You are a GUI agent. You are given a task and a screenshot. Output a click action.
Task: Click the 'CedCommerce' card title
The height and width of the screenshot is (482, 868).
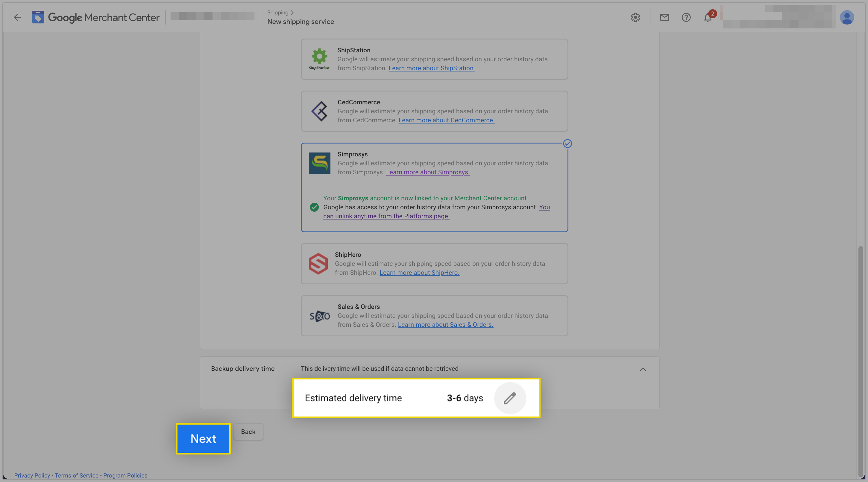[x=359, y=102]
